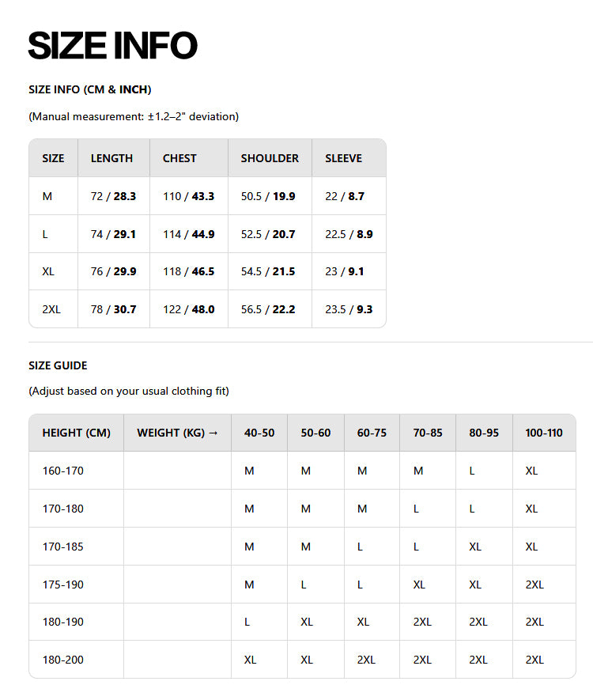Select the SHOULDER column header
This screenshot has height=700, width=593.
pyautogui.click(x=270, y=158)
